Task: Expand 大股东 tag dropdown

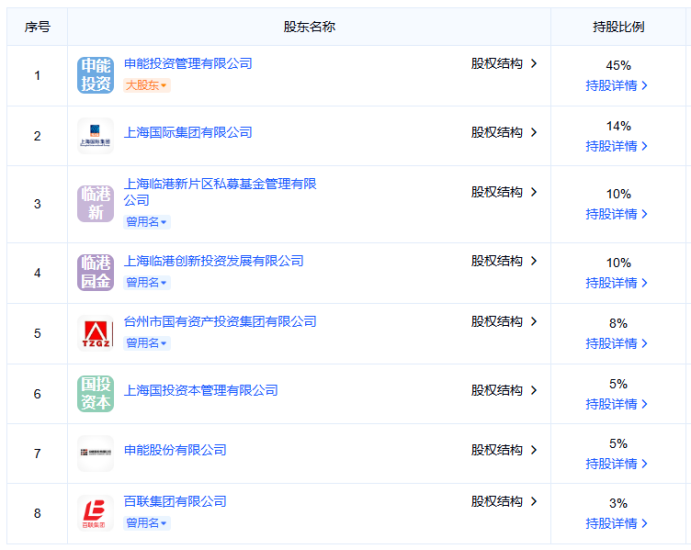Action: (147, 85)
